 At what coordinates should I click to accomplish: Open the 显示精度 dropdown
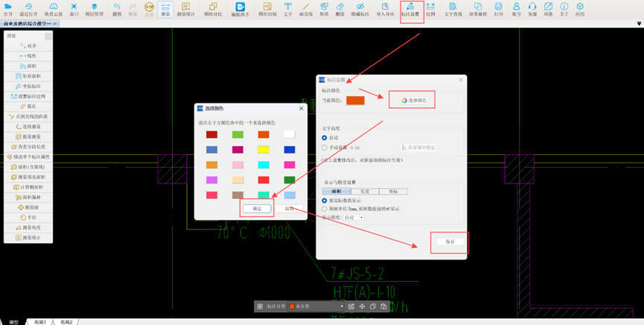coord(355,218)
